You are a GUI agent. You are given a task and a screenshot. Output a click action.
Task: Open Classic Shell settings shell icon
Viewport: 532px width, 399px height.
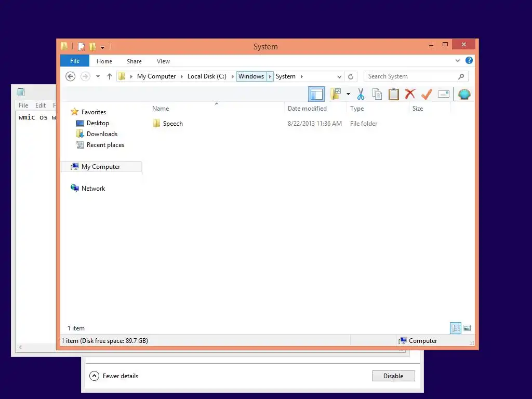[x=464, y=94]
